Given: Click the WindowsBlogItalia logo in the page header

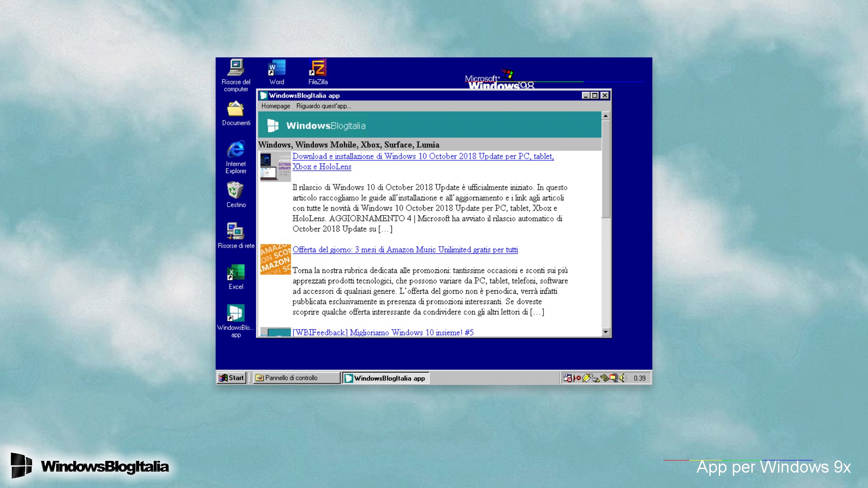Looking at the screenshot, I should click(x=273, y=126).
